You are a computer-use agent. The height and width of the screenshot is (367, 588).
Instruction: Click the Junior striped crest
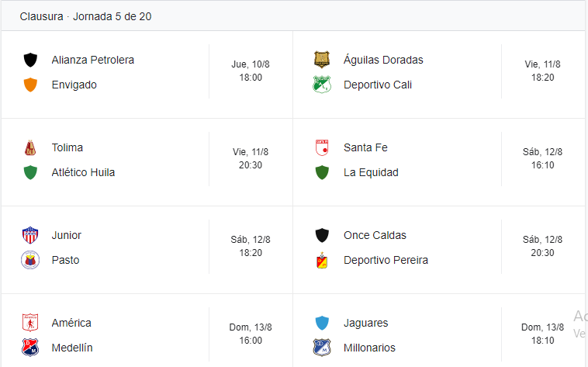31,235
